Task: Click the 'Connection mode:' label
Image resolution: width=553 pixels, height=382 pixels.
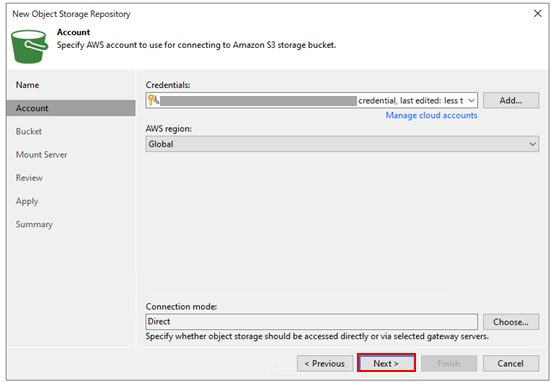Action: 181,307
